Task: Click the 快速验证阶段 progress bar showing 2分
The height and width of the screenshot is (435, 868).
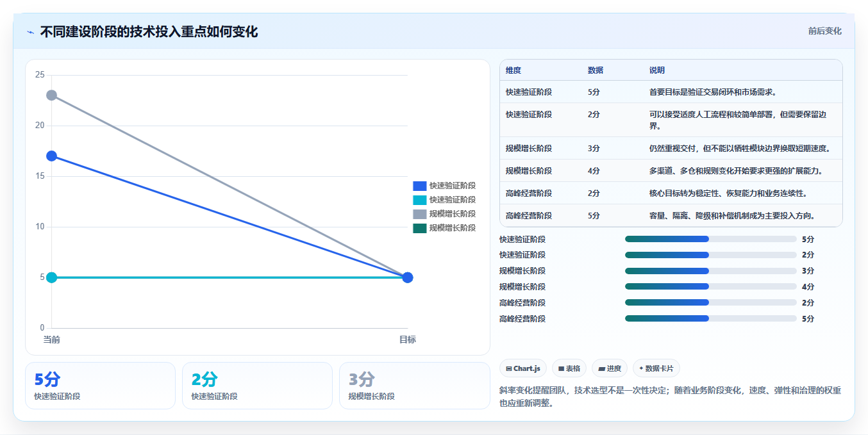Action: click(x=710, y=255)
